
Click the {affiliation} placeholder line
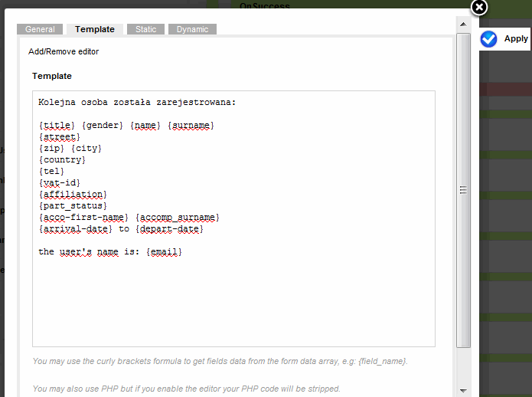click(x=73, y=194)
